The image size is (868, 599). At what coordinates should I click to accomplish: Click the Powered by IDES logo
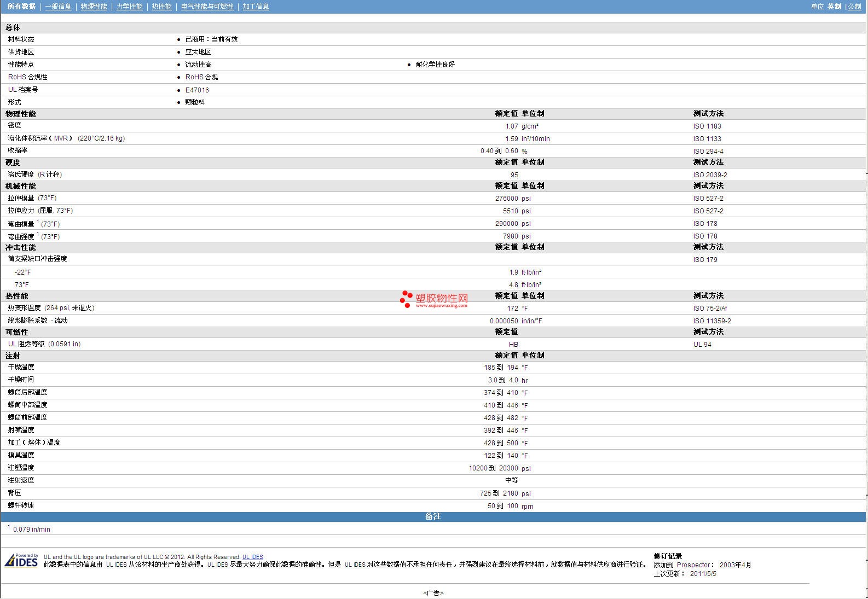coord(21,561)
